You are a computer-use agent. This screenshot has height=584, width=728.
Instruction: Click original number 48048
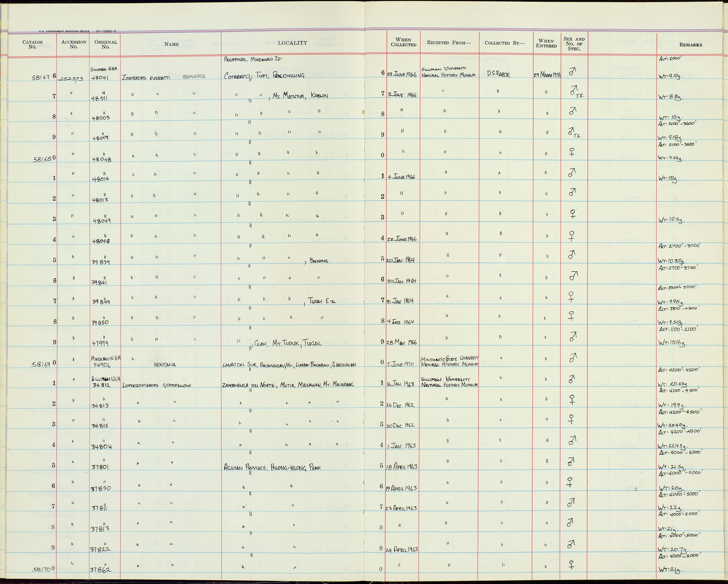102,159
